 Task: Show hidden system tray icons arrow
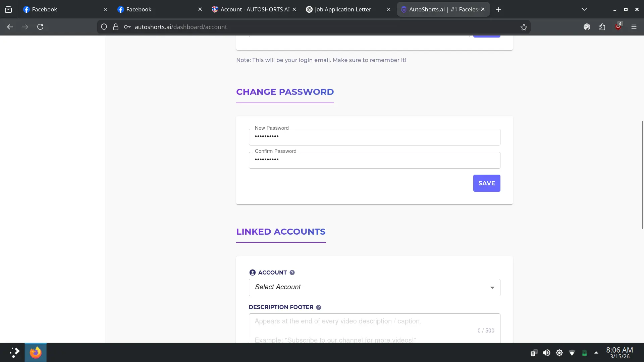[x=596, y=353]
